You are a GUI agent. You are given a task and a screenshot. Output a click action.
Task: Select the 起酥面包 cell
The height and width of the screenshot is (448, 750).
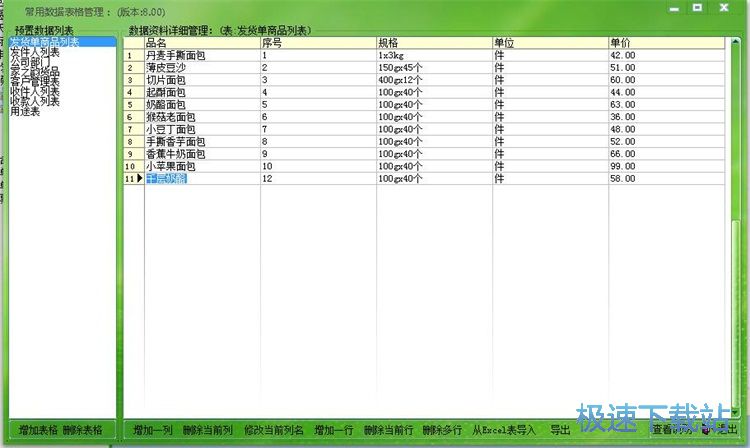coord(202,92)
